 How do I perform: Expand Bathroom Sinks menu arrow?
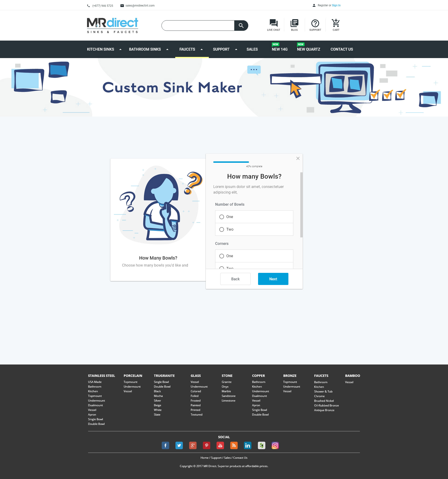167,49
